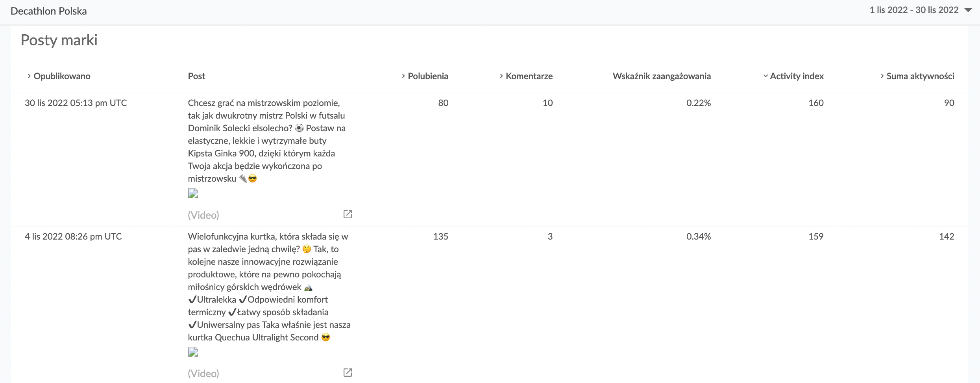Screen dimensions: 980x383
Task: Select the Wielofunkcyjna kurtka post text
Action: point(268,287)
